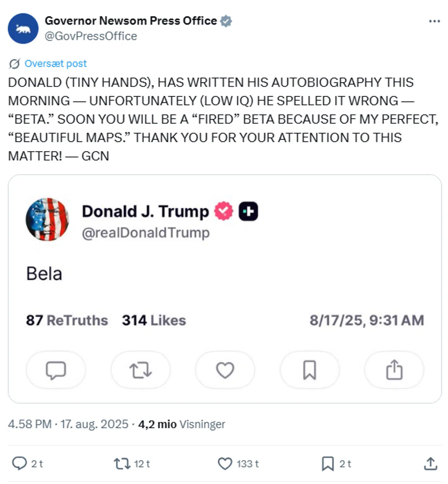Open replies with the speech bubble icon

click(20, 464)
